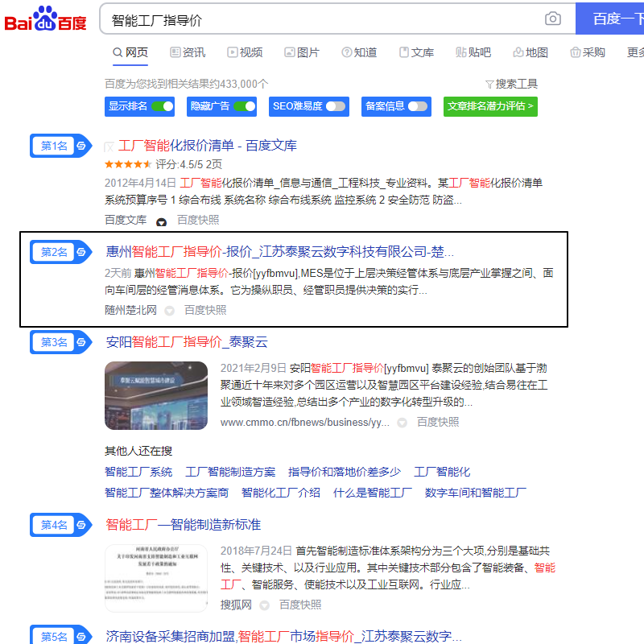
Task: Open 济南设备采集招商加盟 result title
Action: [283, 636]
